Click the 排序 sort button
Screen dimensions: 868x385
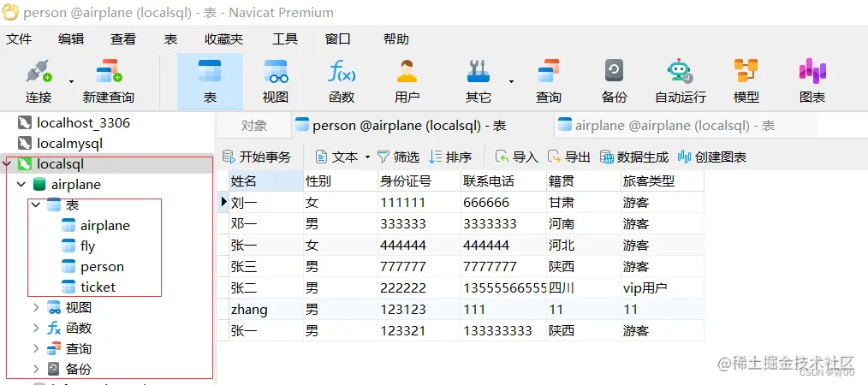[x=450, y=157]
